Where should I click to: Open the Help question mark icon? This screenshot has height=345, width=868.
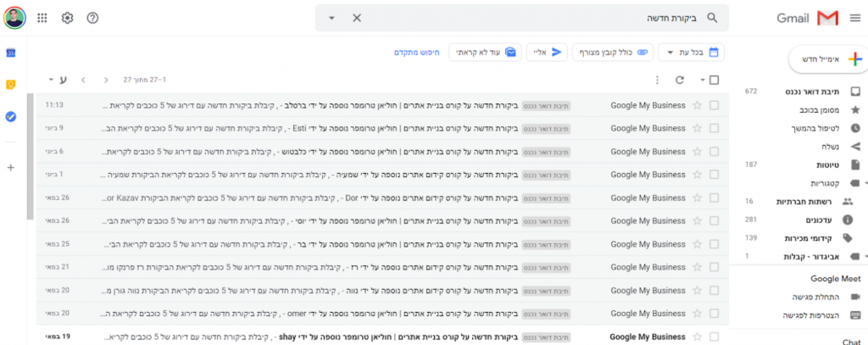[93, 18]
